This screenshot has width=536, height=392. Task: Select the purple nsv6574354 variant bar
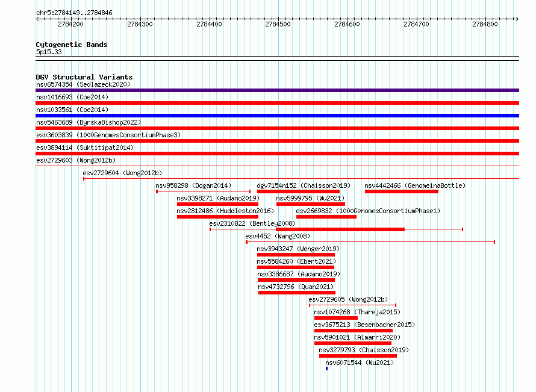point(277,90)
